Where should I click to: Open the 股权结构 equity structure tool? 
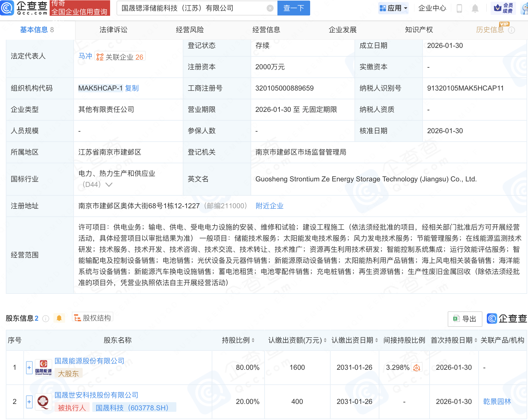(92, 317)
